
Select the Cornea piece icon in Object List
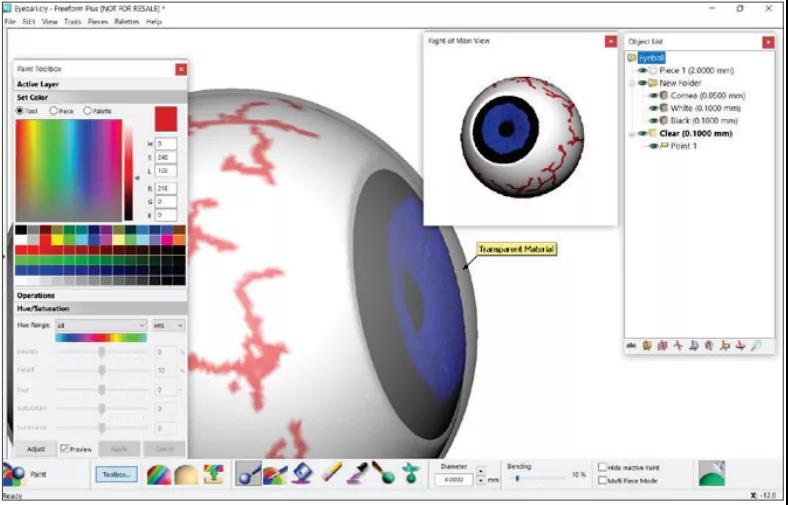click(x=663, y=95)
